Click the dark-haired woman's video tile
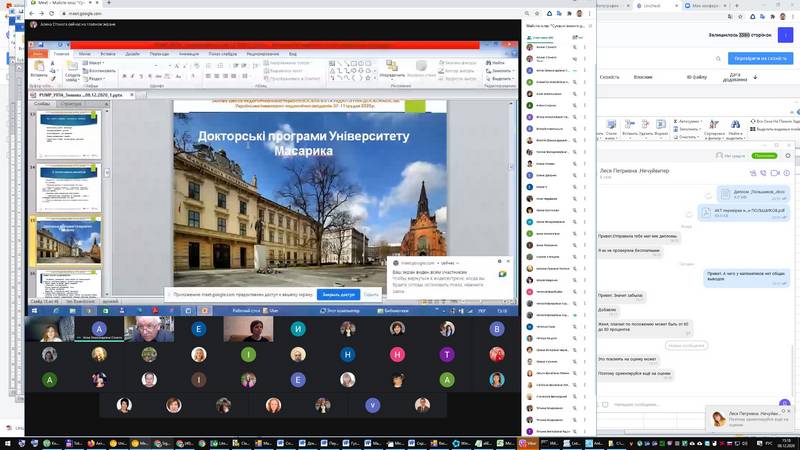800x450 pixels. 248,329
